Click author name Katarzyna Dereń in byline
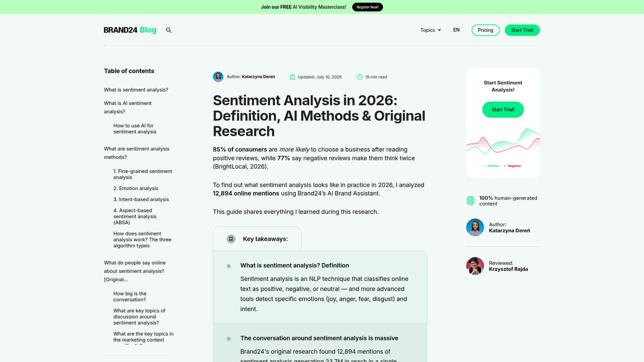This screenshot has width=644, height=362. 259,77
